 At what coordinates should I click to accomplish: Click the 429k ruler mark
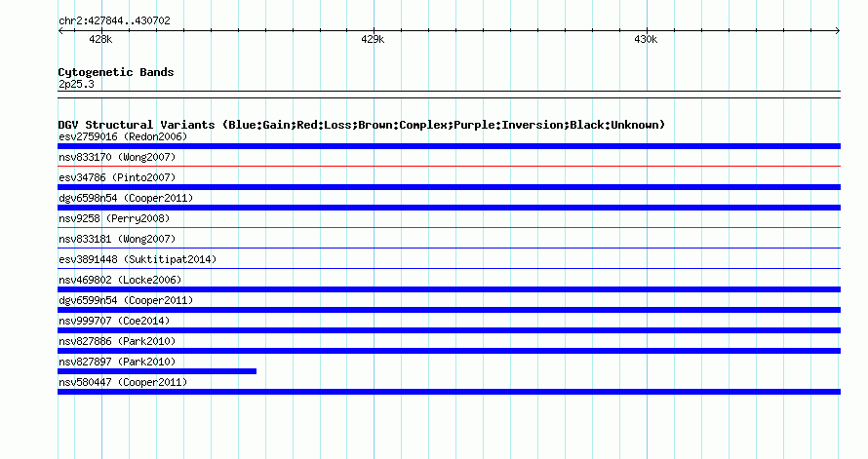click(x=373, y=39)
